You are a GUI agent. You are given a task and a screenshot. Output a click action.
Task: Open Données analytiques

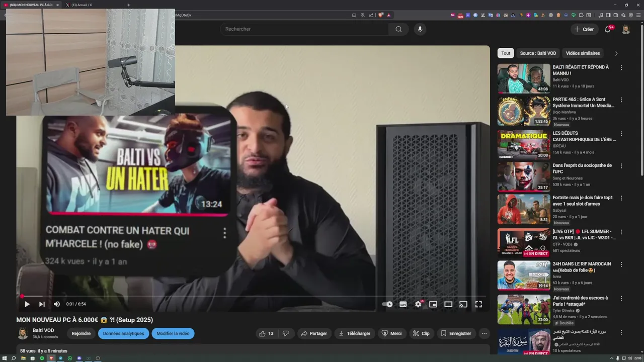click(x=123, y=333)
